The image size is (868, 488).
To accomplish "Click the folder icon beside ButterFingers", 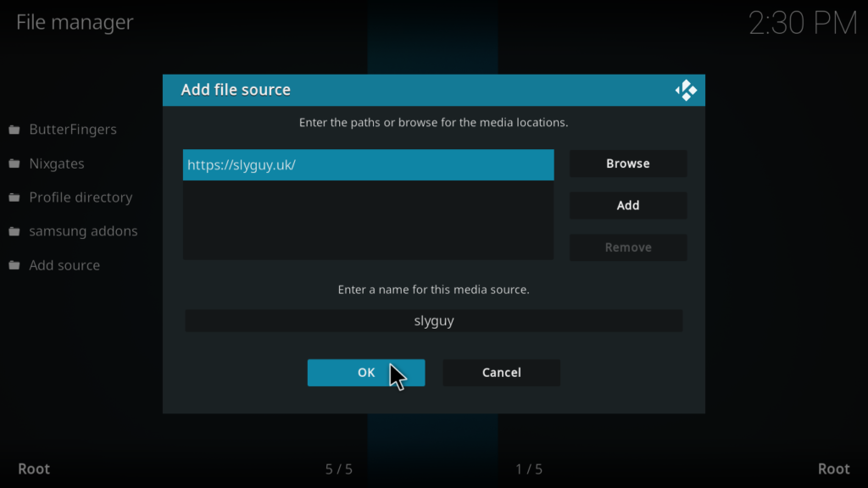I will 14,130.
